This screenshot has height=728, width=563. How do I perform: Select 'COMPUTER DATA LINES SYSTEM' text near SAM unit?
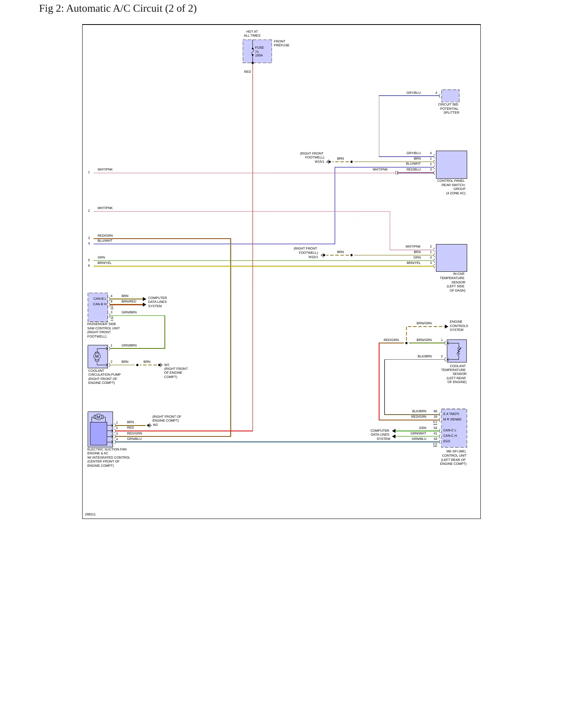click(x=157, y=302)
